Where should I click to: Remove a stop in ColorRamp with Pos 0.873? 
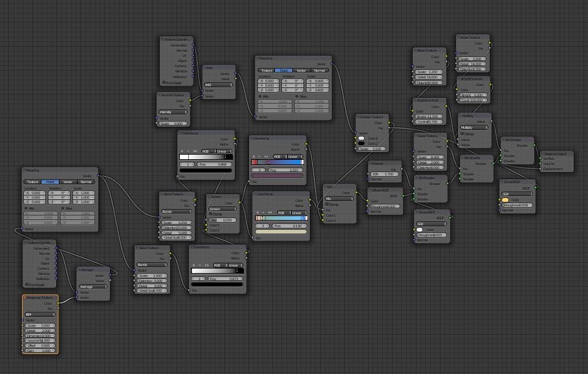pyautogui.click(x=200, y=265)
